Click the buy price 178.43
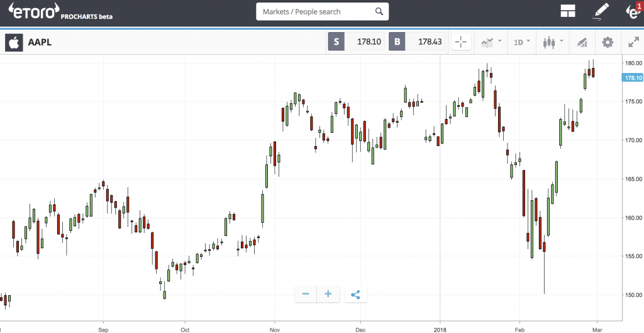This screenshot has width=644, height=333. tap(430, 42)
